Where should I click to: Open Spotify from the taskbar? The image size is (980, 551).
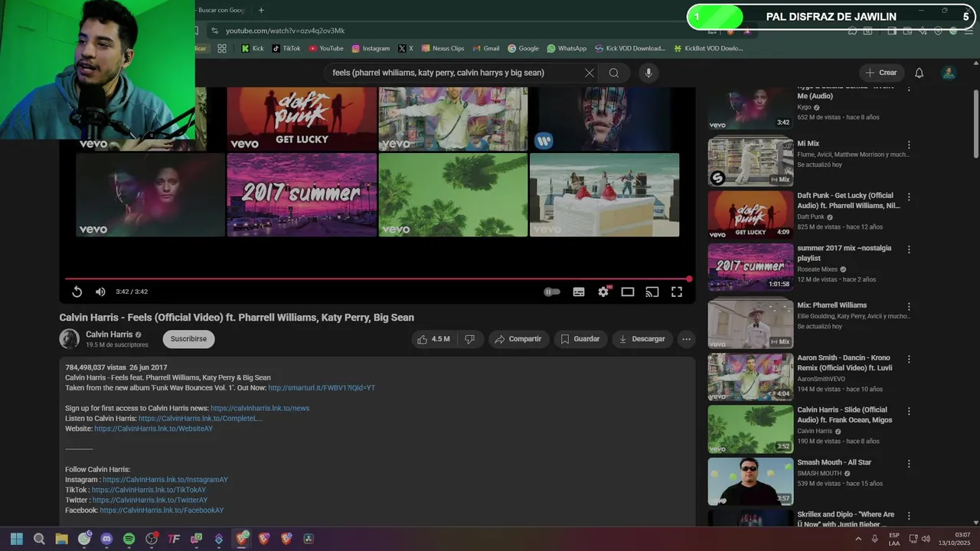(x=129, y=539)
